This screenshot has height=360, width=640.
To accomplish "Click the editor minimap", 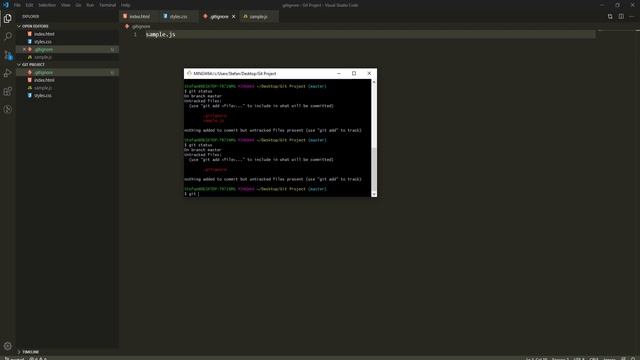I will click(x=617, y=31).
